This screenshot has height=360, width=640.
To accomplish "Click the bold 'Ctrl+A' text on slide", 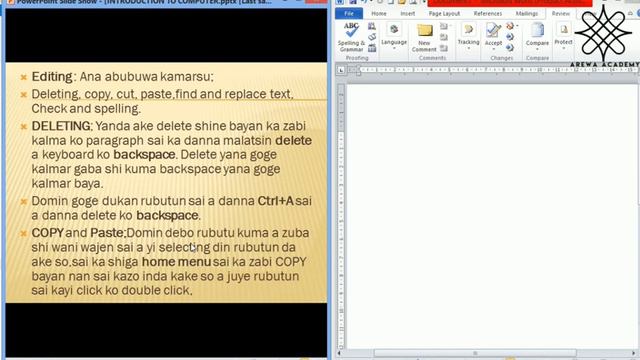I will click(276, 201).
